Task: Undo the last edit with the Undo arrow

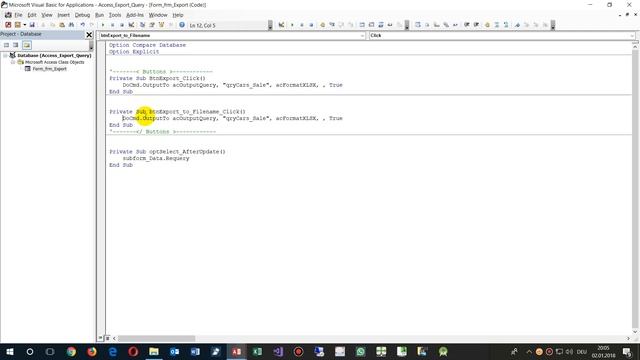Action: [x=82, y=25]
